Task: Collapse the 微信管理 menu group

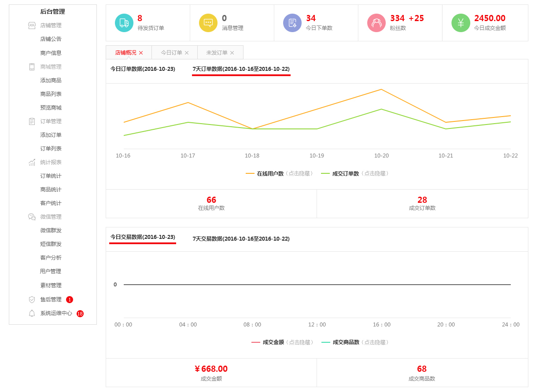Action: click(51, 217)
